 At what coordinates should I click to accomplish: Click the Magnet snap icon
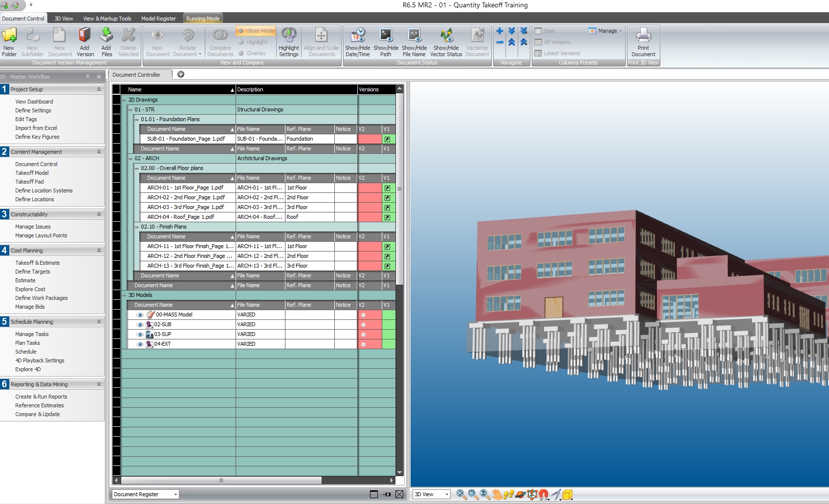coord(544,494)
